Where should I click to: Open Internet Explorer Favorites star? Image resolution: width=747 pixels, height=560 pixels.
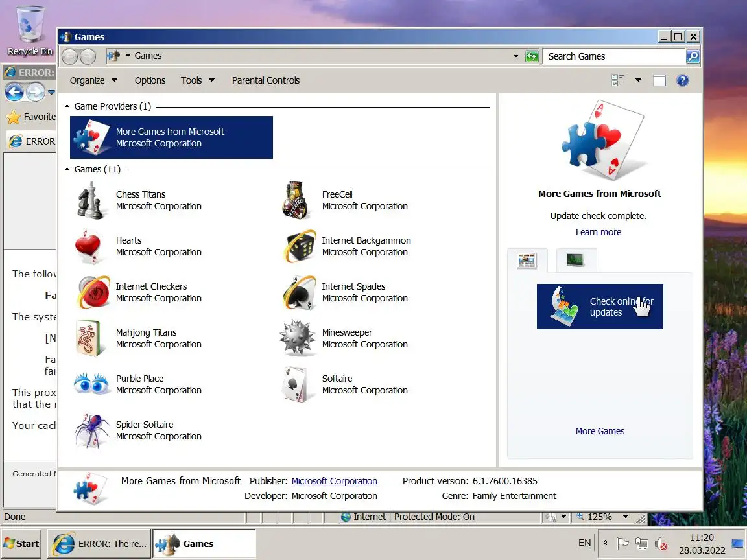coord(14,117)
